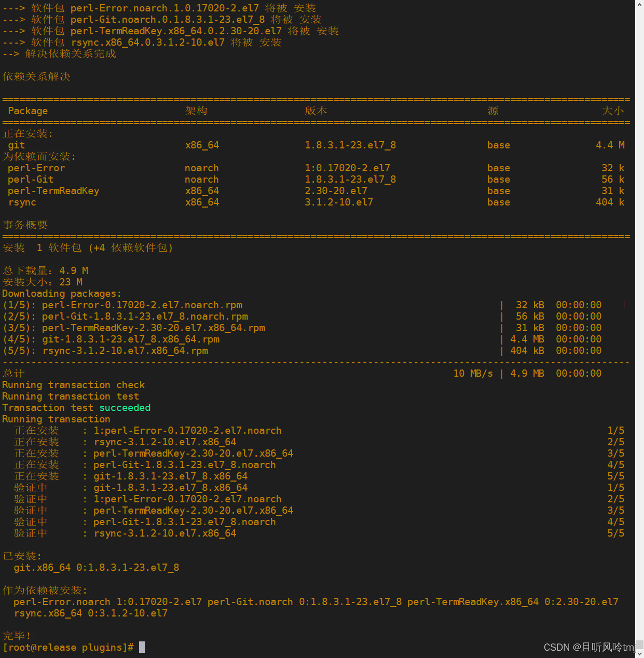Click the scrollbar down arrow at bottom right
Screen dimensions: 644x658
point(639,653)
